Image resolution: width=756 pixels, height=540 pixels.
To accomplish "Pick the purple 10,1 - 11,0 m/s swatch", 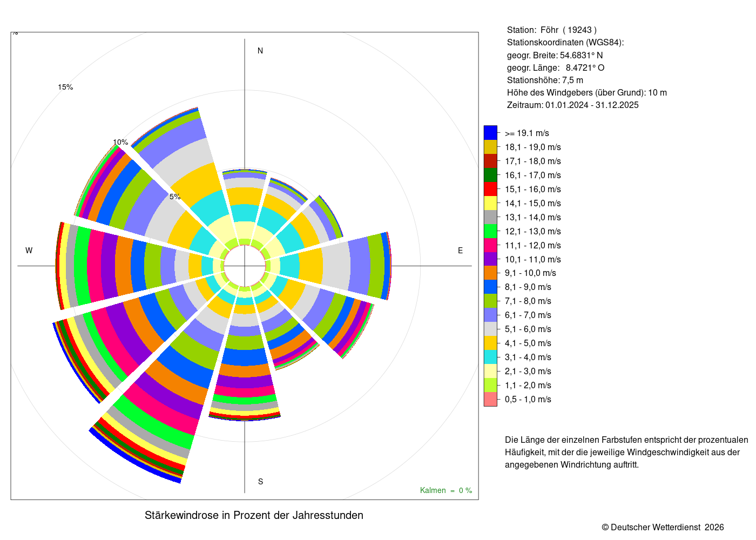I will [490, 259].
